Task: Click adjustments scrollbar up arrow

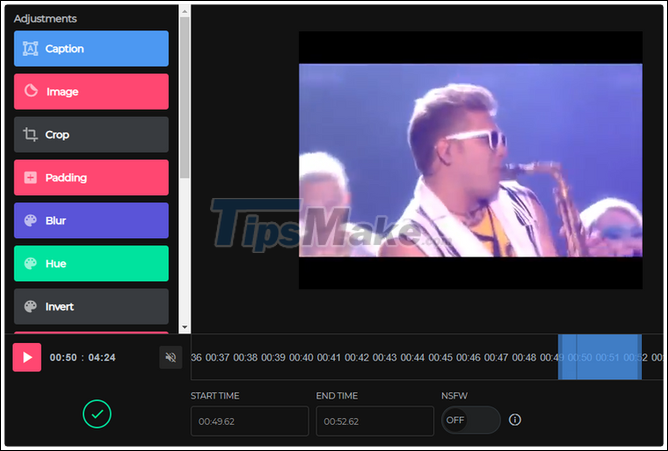Action: (x=184, y=11)
